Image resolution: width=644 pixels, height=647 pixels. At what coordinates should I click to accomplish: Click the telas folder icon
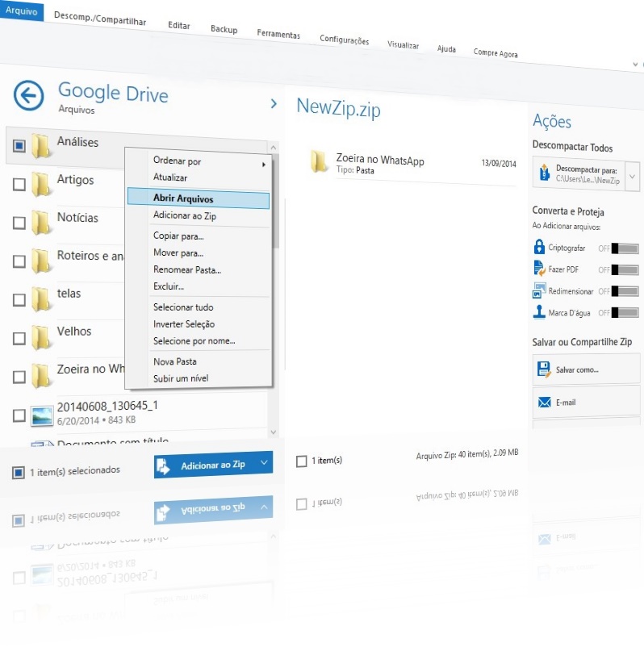pos(41,299)
